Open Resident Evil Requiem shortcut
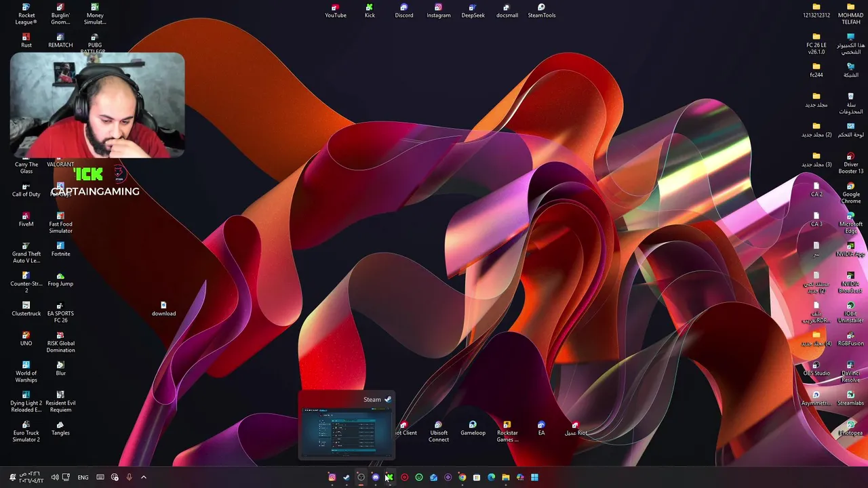This screenshot has width=868, height=488. (60, 401)
